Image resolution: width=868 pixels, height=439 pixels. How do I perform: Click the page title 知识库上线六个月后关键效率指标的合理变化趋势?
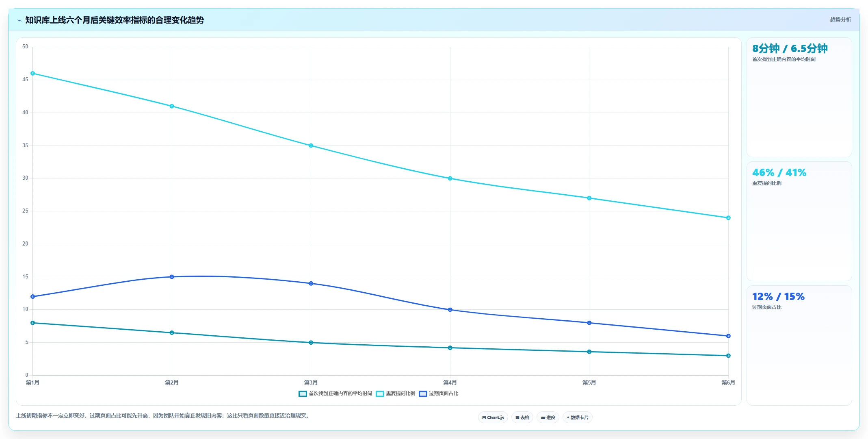point(115,20)
